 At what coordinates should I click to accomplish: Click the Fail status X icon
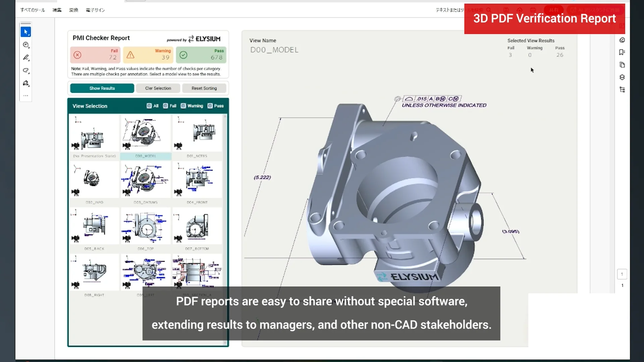[77, 55]
